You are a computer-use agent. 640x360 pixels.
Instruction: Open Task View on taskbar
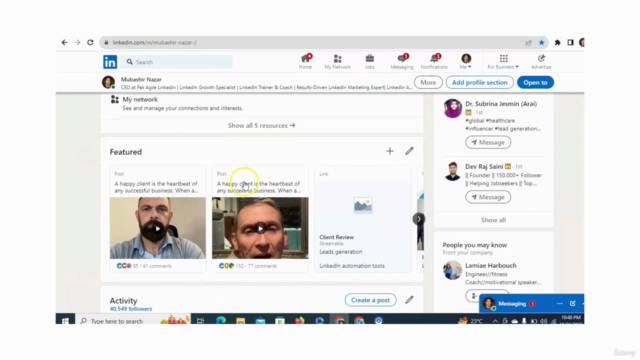[x=200, y=321]
